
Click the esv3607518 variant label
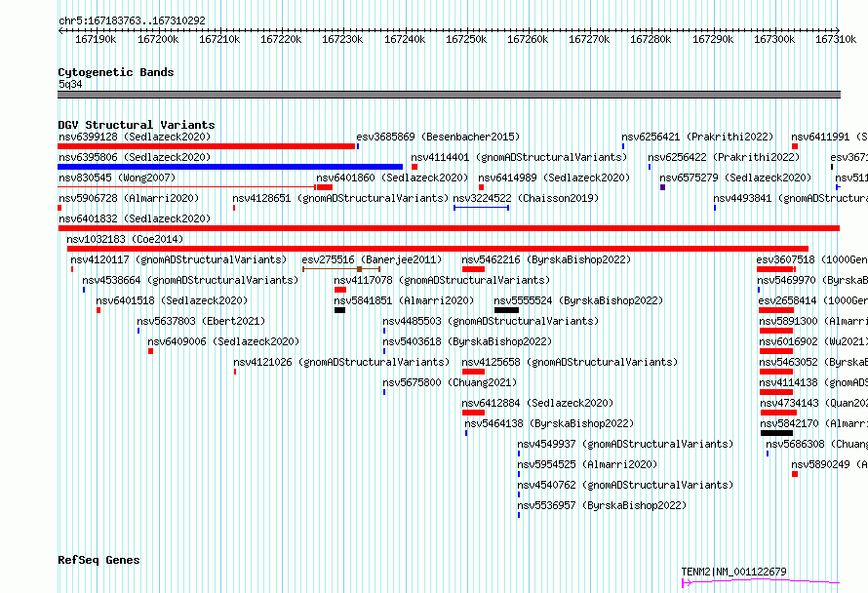(812, 259)
